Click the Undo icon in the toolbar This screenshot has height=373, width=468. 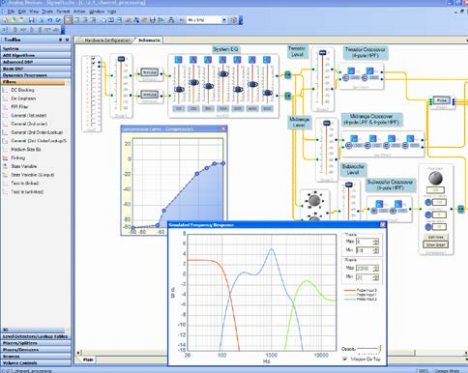(x=50, y=20)
